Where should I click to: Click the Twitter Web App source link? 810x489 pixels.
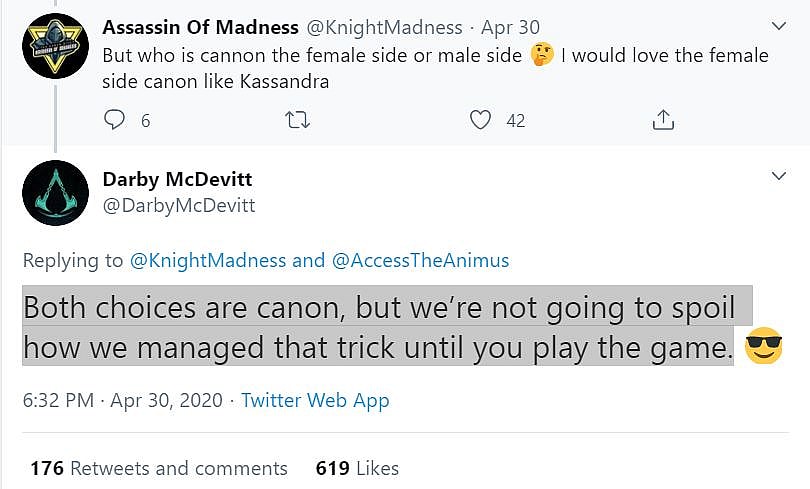(315, 400)
